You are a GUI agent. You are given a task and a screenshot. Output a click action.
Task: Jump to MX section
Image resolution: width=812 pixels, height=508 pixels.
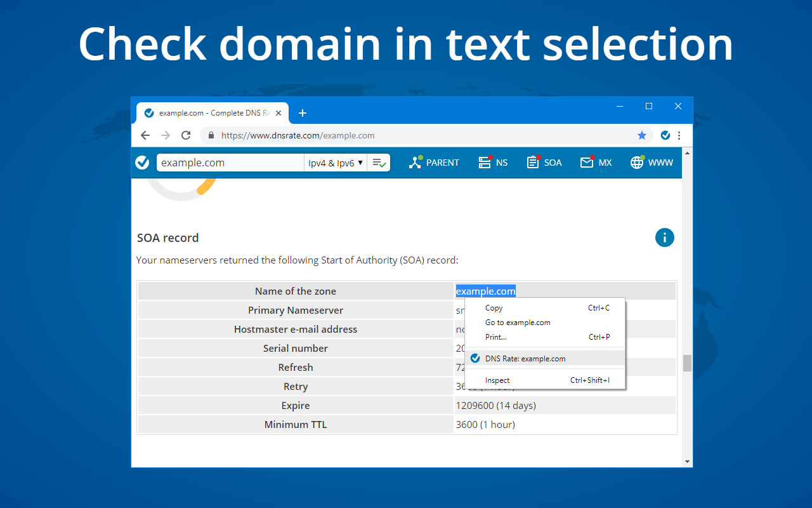point(596,163)
